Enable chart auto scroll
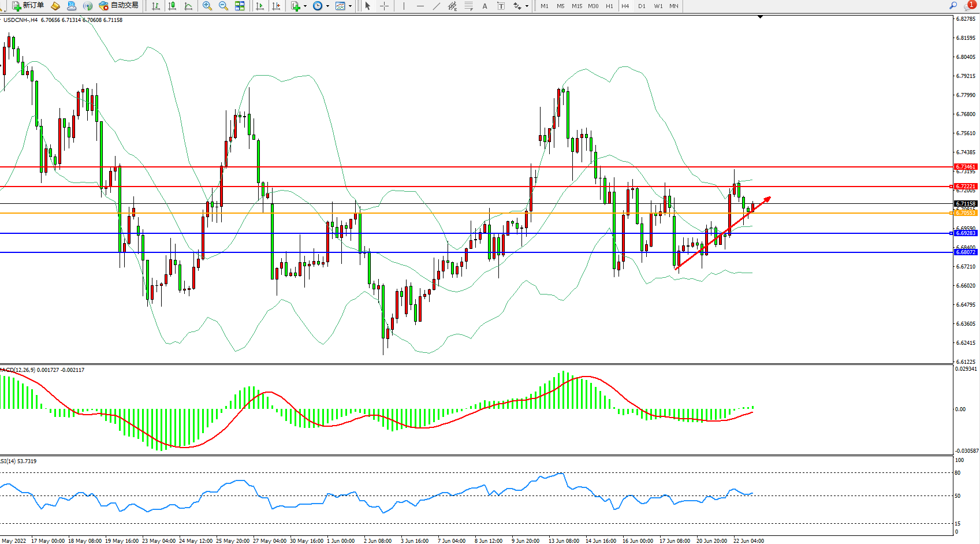The image size is (980, 544). coord(260,6)
